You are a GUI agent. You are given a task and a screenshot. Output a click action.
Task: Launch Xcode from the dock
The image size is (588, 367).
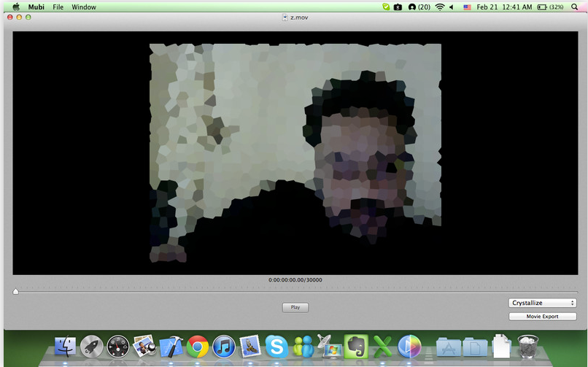coord(171,346)
